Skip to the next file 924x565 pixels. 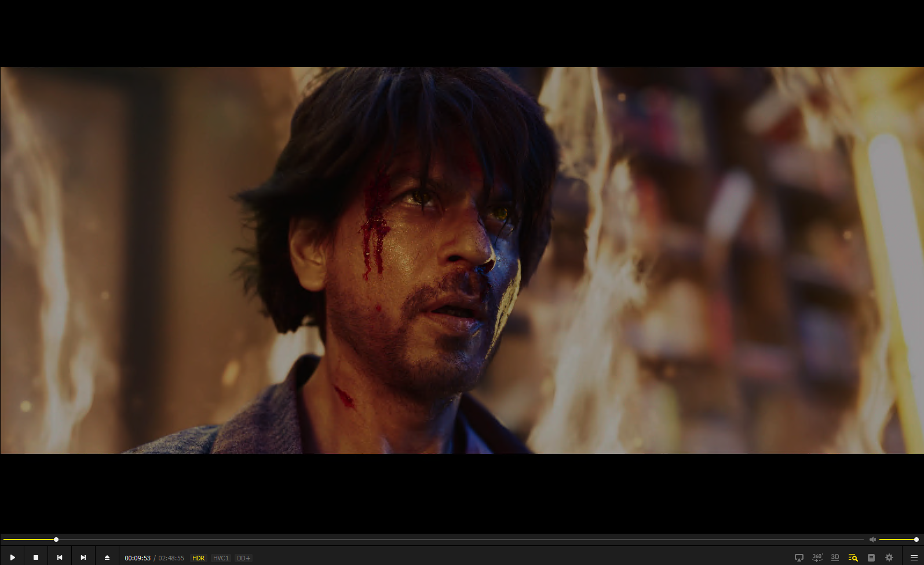pyautogui.click(x=83, y=557)
